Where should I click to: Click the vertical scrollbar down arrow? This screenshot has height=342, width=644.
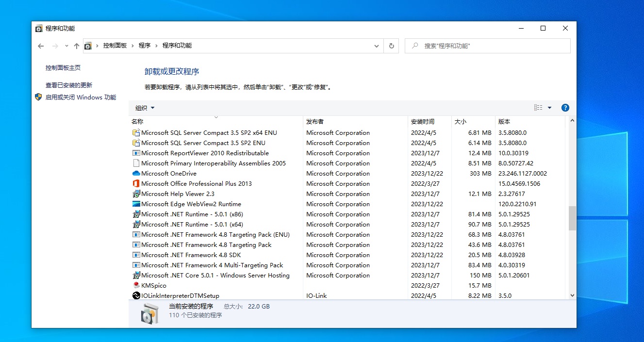point(572,295)
